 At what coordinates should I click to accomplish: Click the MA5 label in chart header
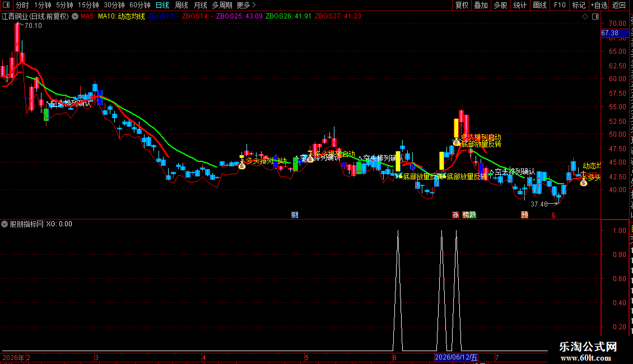pyautogui.click(x=87, y=16)
